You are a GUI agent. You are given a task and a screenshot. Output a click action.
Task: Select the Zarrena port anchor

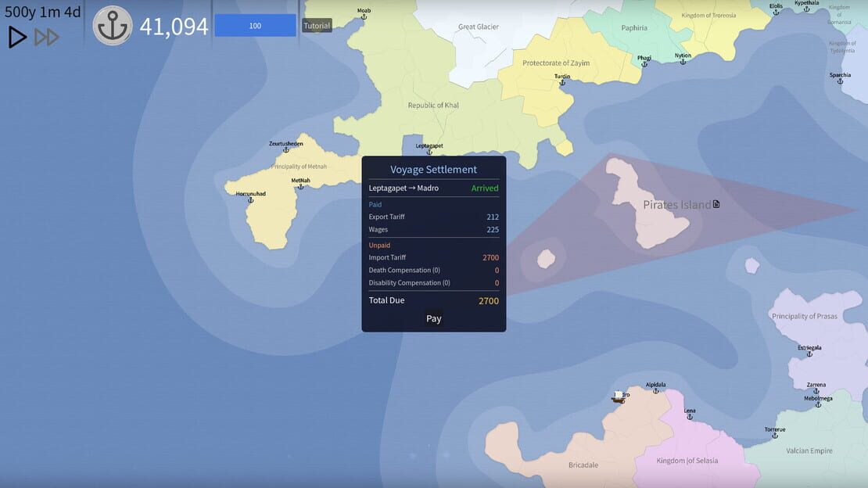(816, 391)
